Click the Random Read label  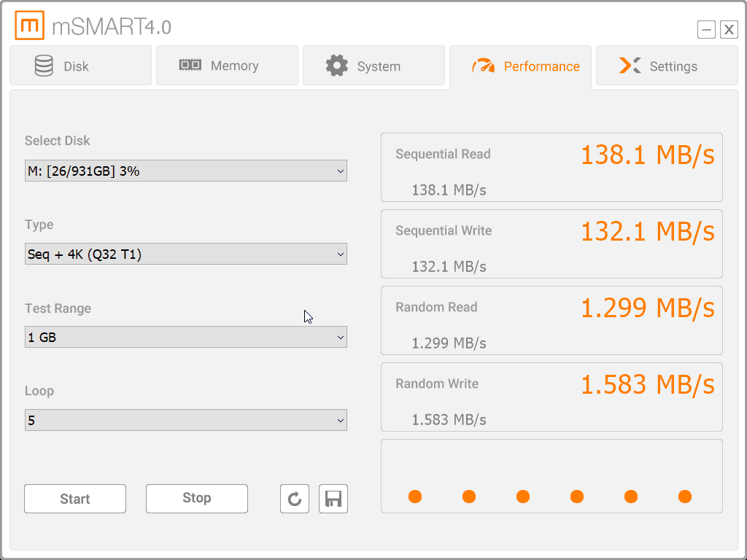point(436,307)
